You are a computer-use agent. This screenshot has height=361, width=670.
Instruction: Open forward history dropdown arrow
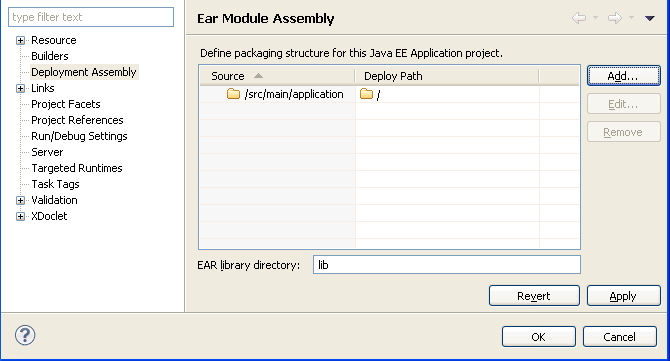(631, 18)
